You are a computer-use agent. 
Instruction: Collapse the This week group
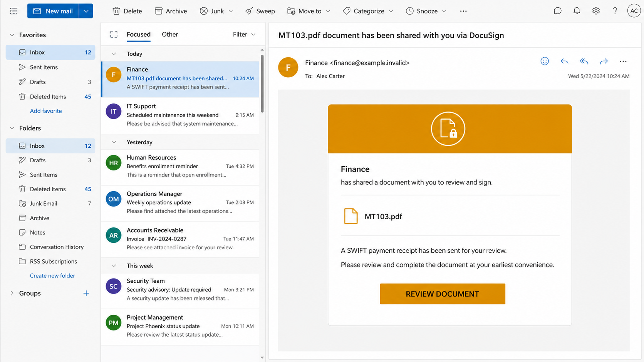click(x=114, y=266)
